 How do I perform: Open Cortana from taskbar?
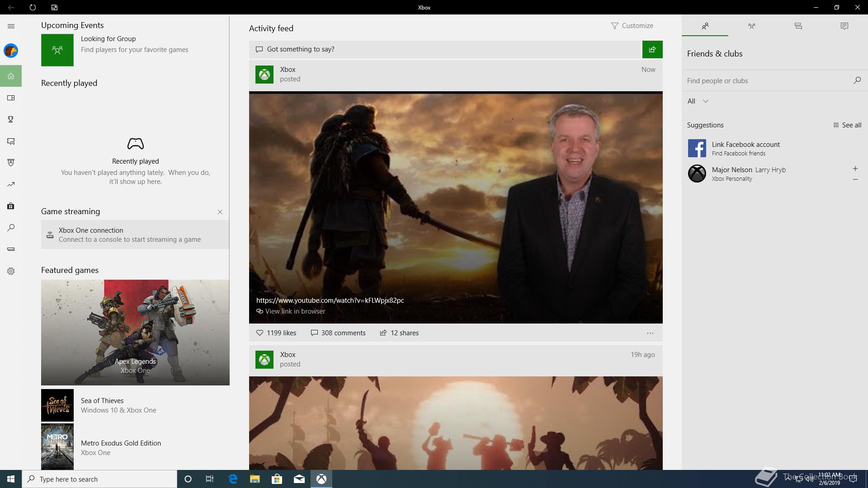point(188,479)
